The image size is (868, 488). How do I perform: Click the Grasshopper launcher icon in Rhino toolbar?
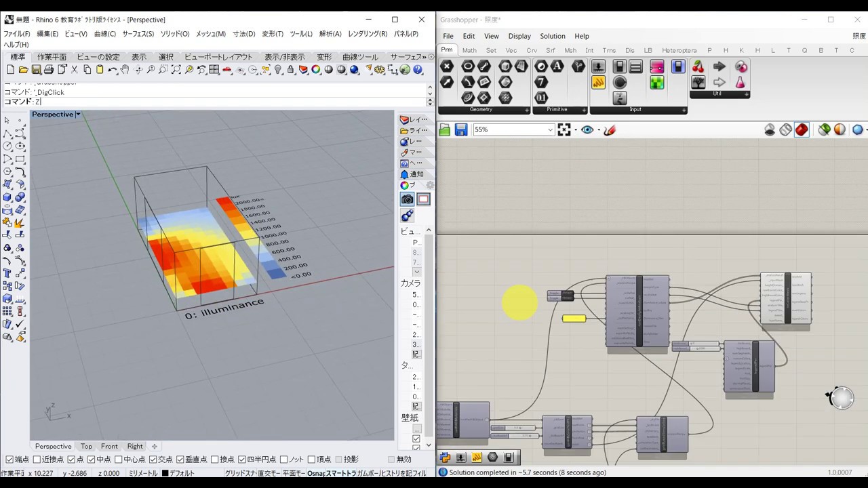[405, 70]
